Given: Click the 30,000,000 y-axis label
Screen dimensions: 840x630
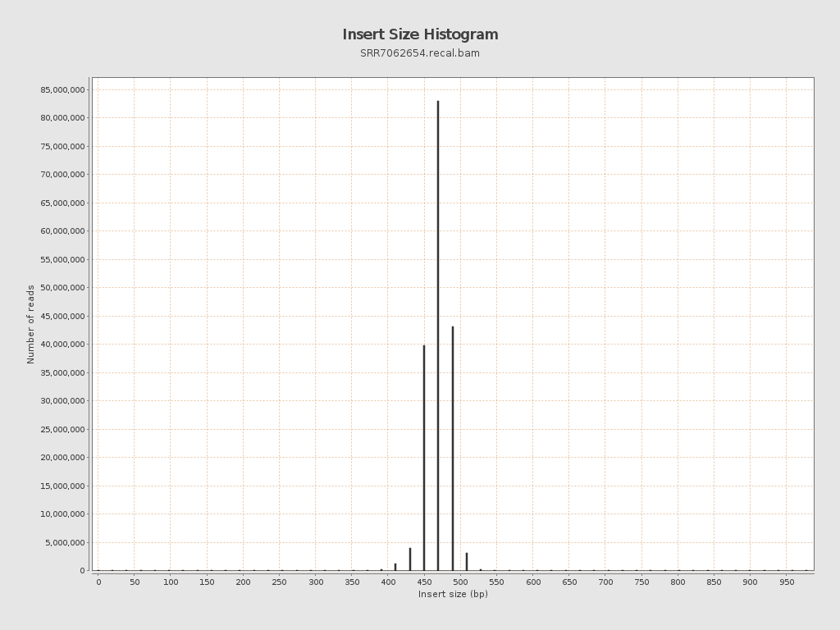Looking at the screenshot, I should pyautogui.click(x=62, y=400).
